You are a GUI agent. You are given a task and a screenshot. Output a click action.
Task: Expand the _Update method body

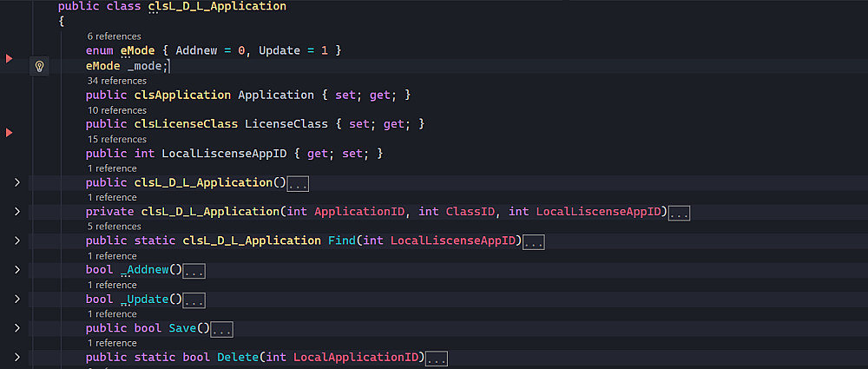(17, 300)
